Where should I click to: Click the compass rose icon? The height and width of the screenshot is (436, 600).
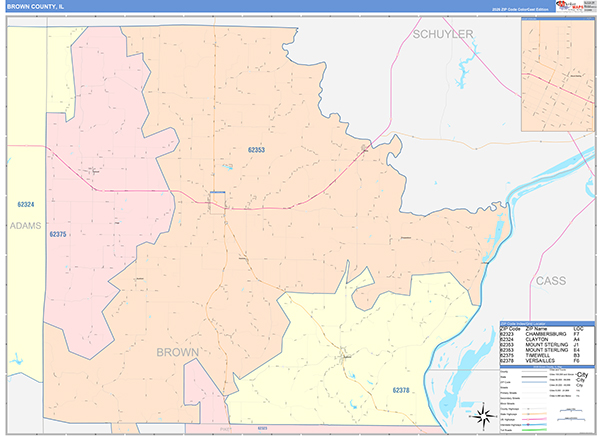click(x=483, y=415)
